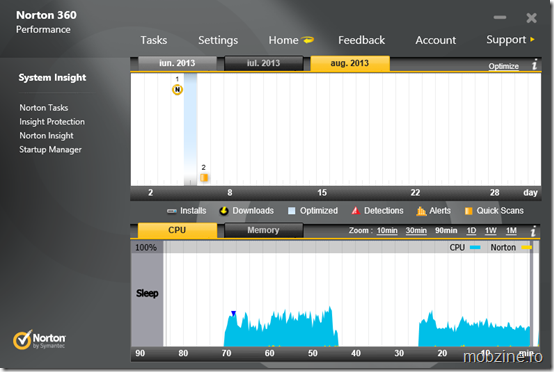Image resolution: width=554 pixels, height=372 pixels.
Task: Click the Quick Scans legend icon
Action: tap(468, 211)
